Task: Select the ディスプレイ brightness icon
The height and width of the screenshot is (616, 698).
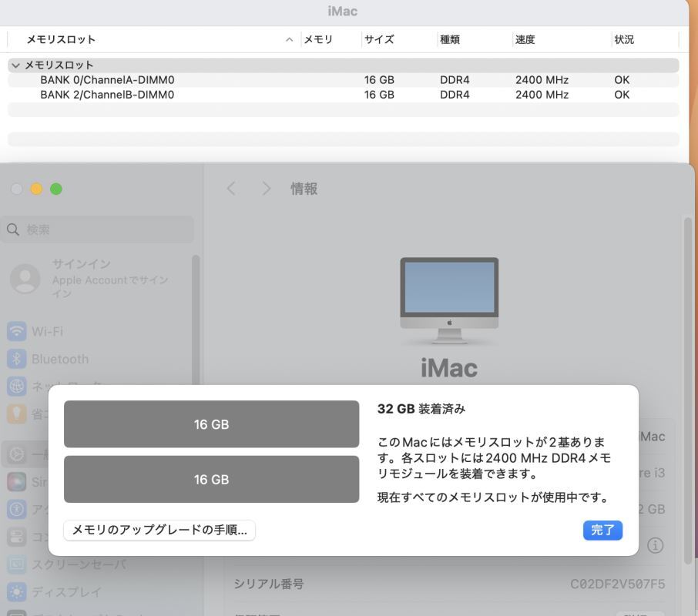Action: tap(16, 591)
